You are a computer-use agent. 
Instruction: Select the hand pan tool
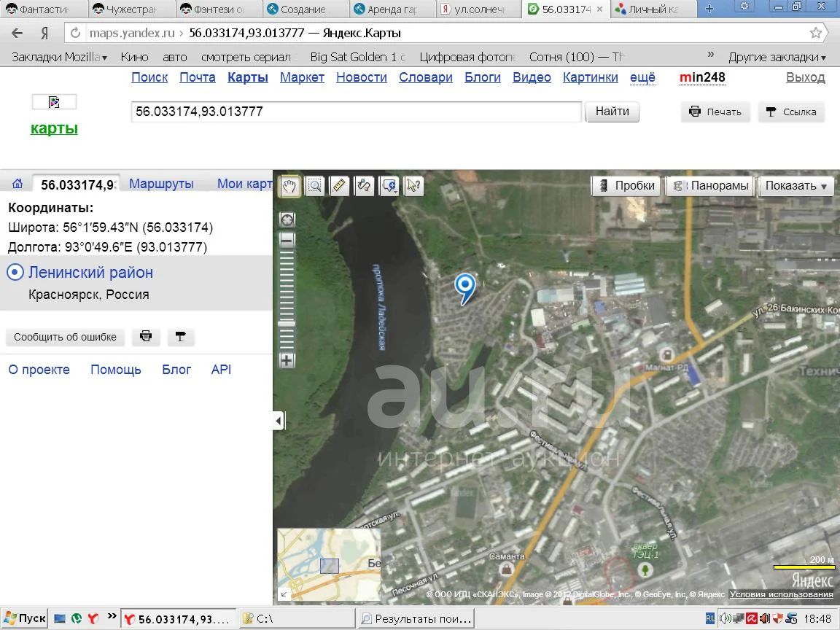click(x=289, y=186)
